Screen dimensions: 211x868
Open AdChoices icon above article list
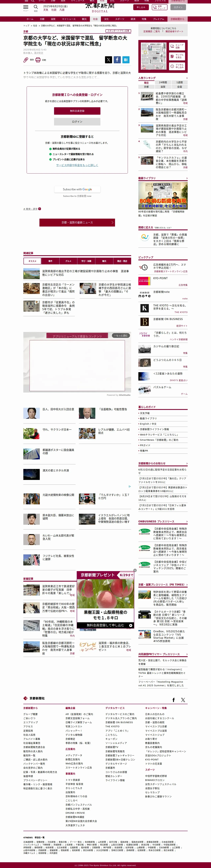click(130, 486)
